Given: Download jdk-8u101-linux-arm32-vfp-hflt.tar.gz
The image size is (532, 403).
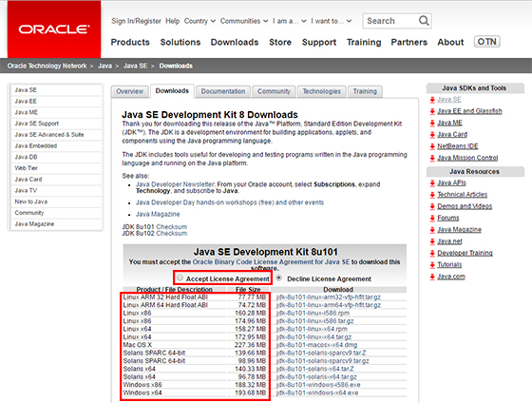Looking at the screenshot, I should click(x=329, y=297).
